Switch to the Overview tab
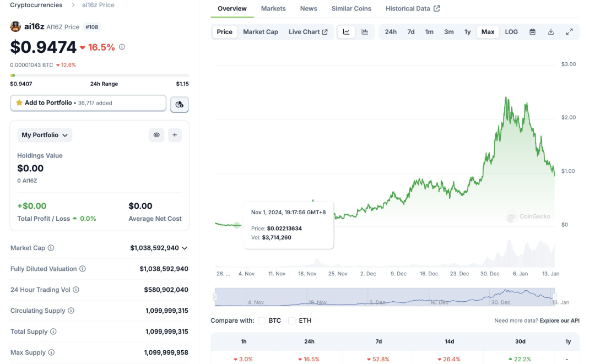 point(232,8)
